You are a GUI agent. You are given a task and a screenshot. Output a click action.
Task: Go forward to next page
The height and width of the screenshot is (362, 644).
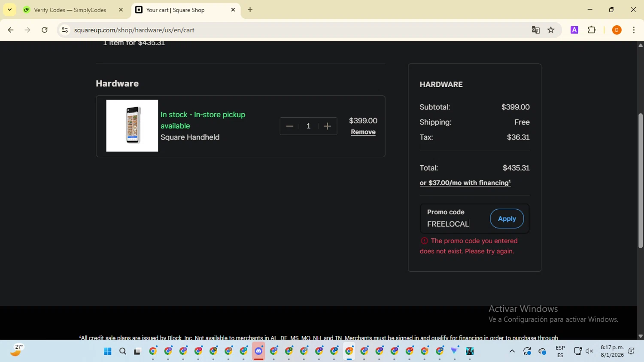point(27,30)
